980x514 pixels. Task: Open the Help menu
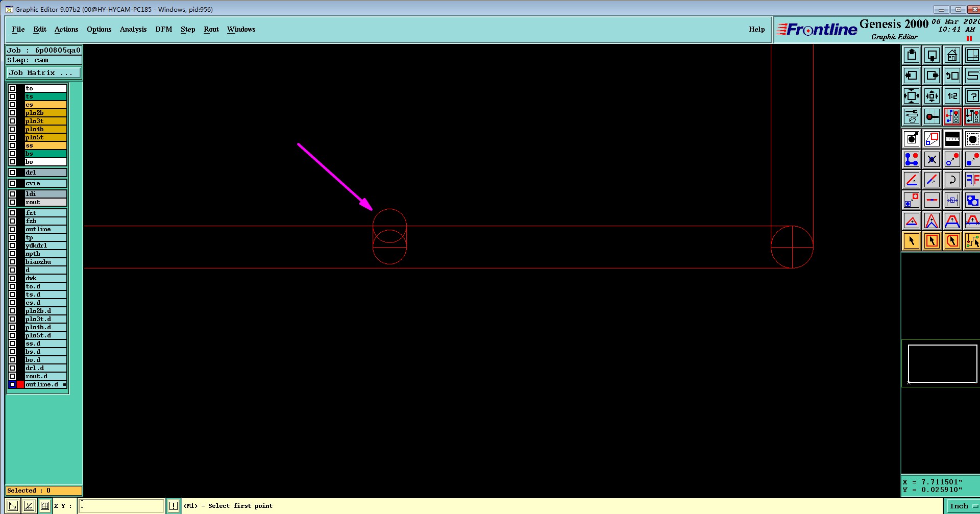[x=757, y=30]
